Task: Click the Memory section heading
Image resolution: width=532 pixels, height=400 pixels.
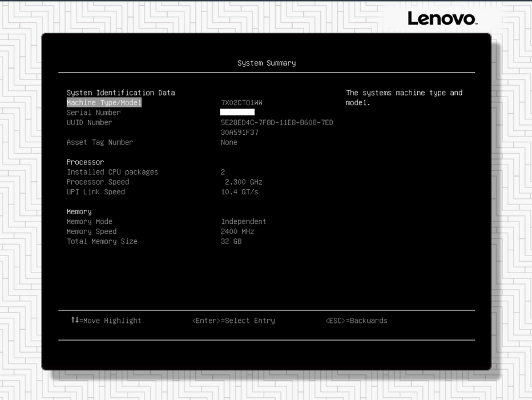Action: 79,211
